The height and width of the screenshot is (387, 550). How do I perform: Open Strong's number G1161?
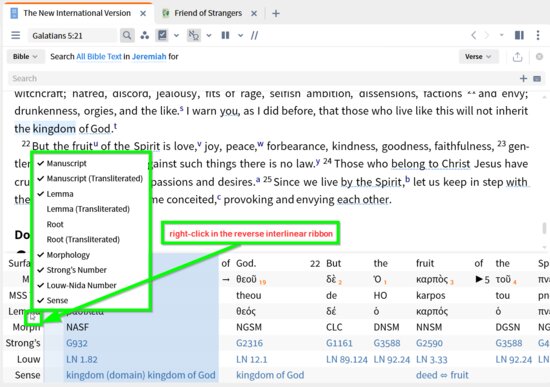pos(339,343)
